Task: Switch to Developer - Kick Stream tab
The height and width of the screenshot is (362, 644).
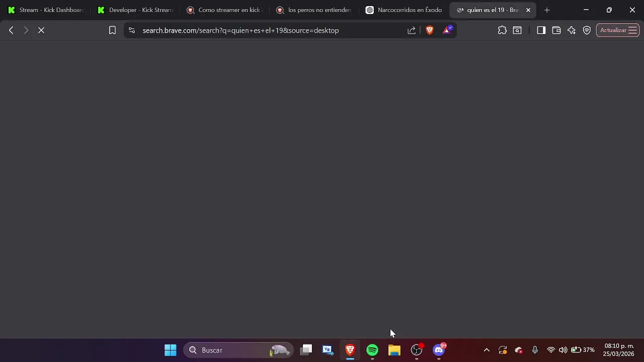Action: pyautogui.click(x=136, y=10)
